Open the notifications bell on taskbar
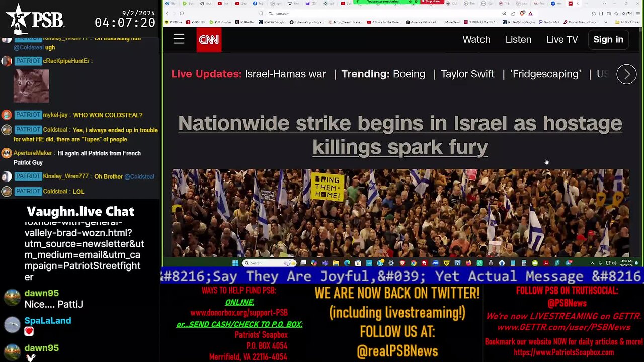 click(x=636, y=263)
